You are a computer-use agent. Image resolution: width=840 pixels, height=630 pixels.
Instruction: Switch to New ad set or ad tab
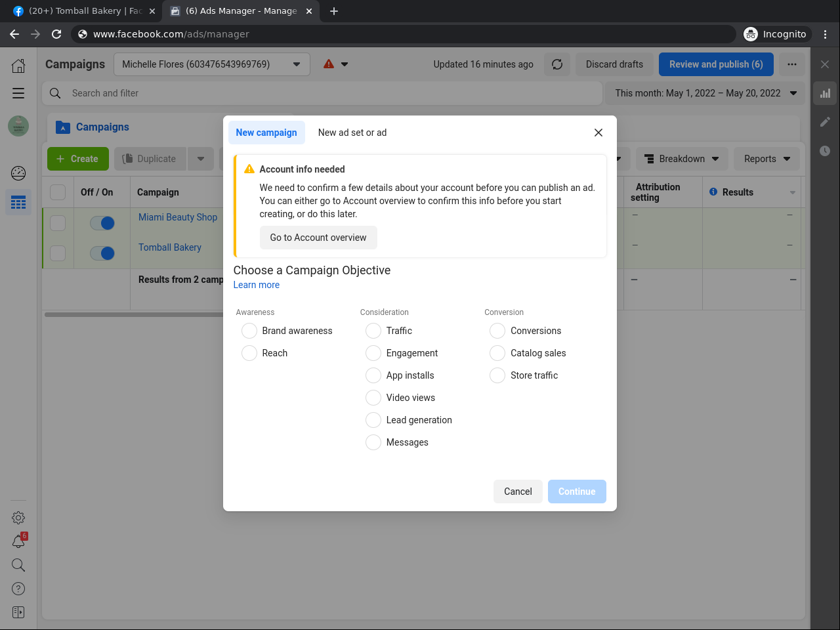click(x=352, y=133)
